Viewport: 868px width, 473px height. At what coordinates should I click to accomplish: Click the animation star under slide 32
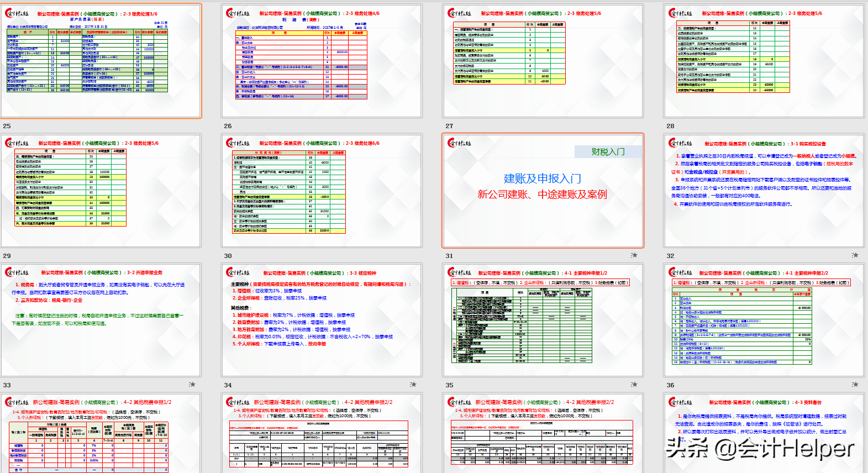click(x=855, y=255)
